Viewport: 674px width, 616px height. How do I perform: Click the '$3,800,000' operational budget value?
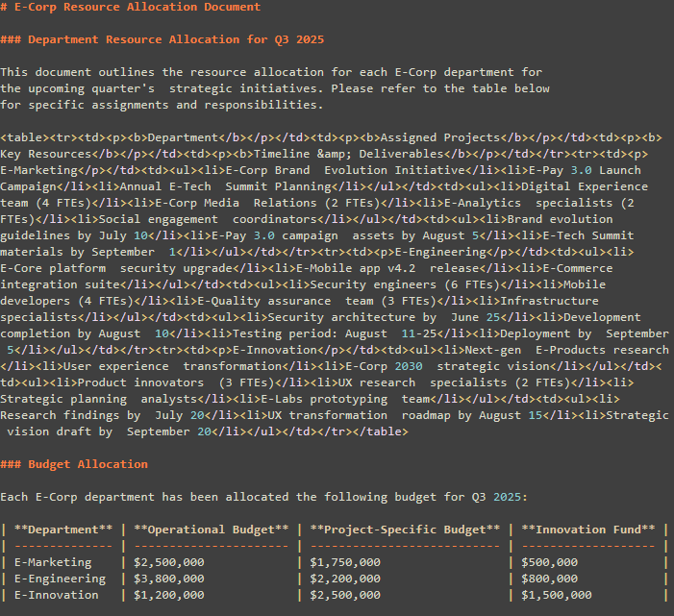pos(169,579)
